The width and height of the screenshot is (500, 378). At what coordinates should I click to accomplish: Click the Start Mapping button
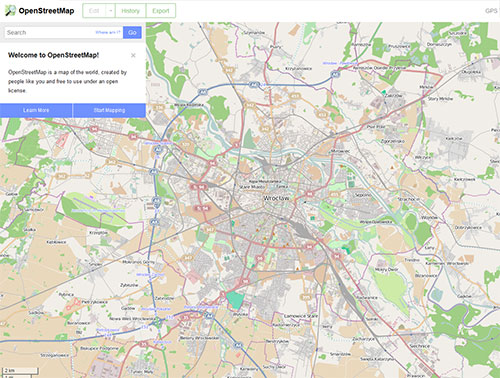click(109, 110)
